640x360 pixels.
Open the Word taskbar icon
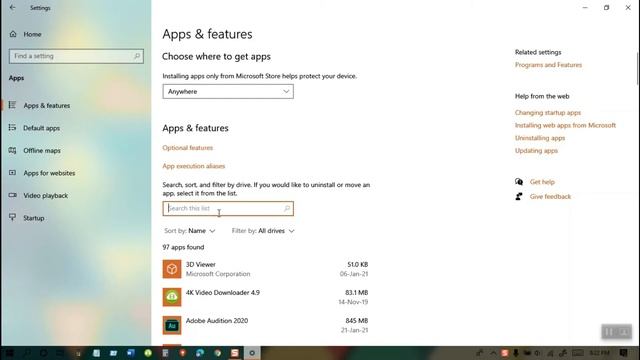click(131, 353)
